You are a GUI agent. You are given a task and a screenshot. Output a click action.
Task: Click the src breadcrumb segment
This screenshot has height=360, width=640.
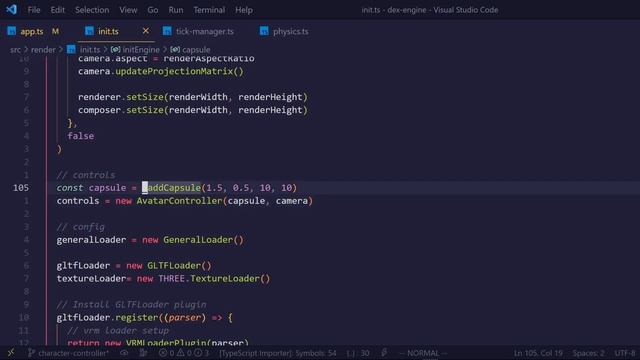click(15, 50)
